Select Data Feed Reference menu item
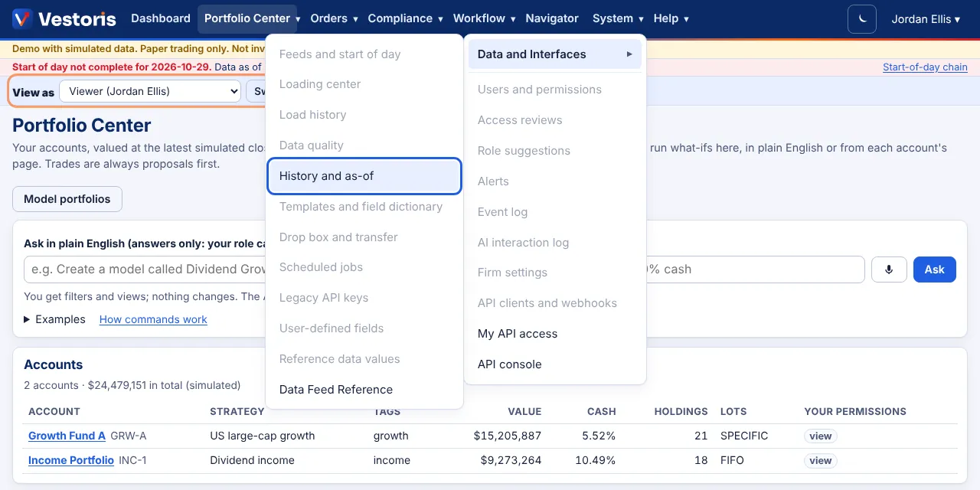The image size is (980, 490). pyautogui.click(x=364, y=390)
